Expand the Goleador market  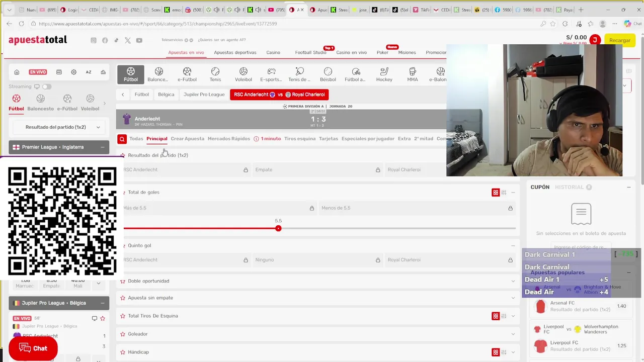(513, 334)
